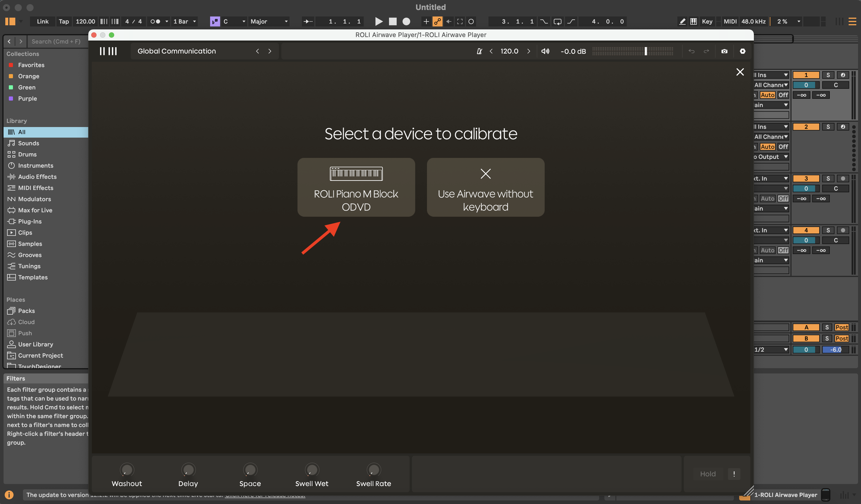The image size is (861, 504).
Task: Open the 1 Bar quantization dropdown
Action: (x=184, y=21)
